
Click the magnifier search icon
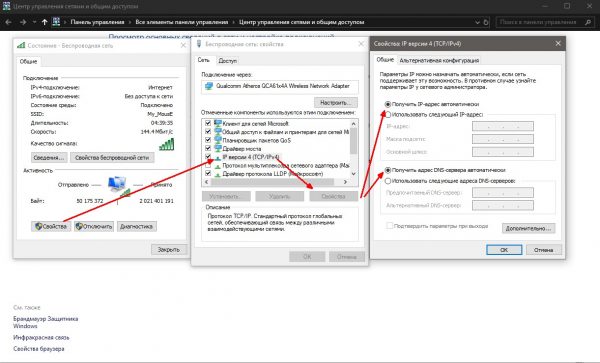point(588,22)
